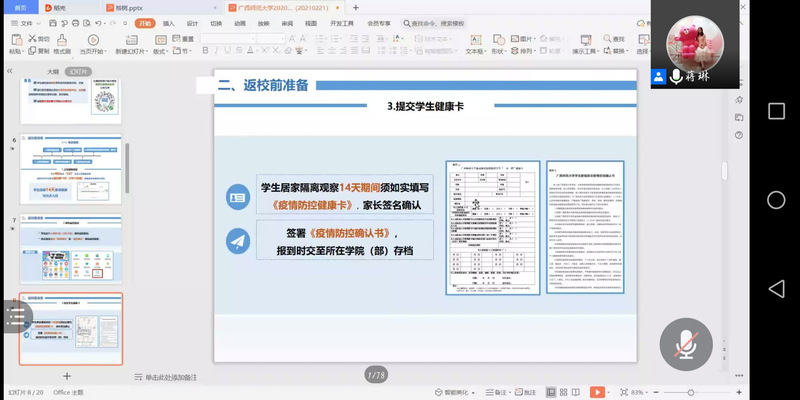
Task: Expand the File (文件) menu dropdown
Action: (x=26, y=22)
